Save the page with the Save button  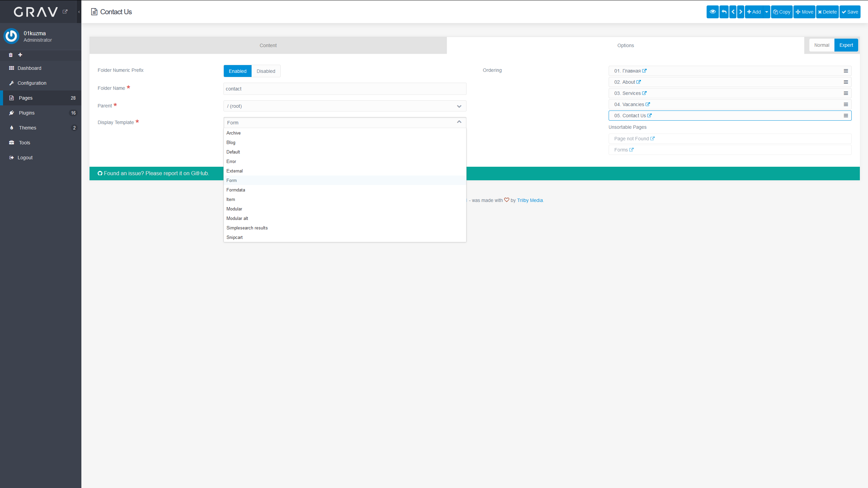tap(850, 12)
